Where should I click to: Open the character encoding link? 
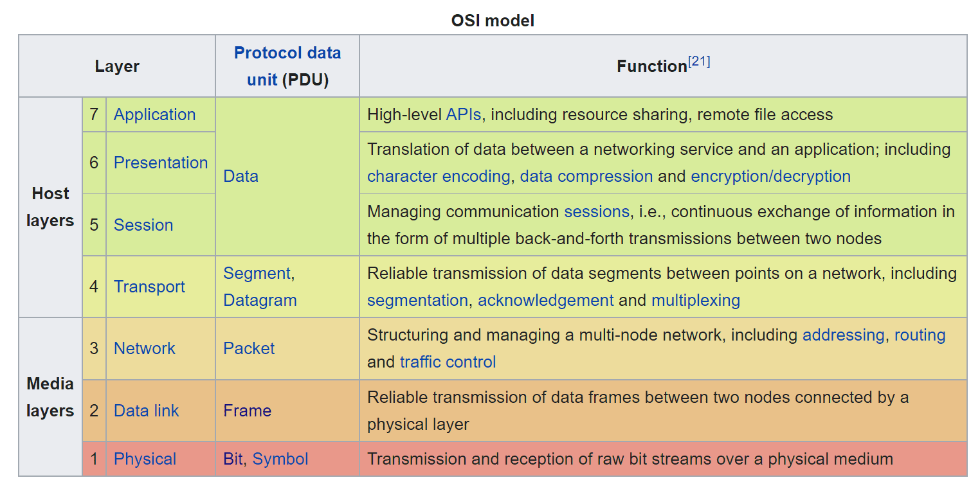pos(439,176)
